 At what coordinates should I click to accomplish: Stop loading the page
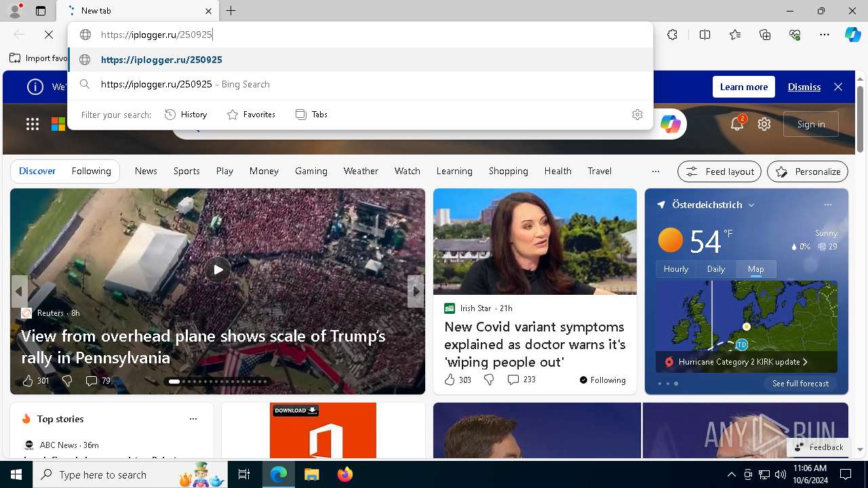[49, 35]
